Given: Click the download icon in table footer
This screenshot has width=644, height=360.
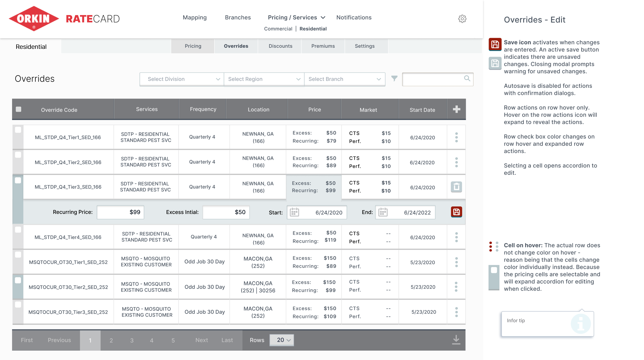Looking at the screenshot, I should [x=456, y=340].
